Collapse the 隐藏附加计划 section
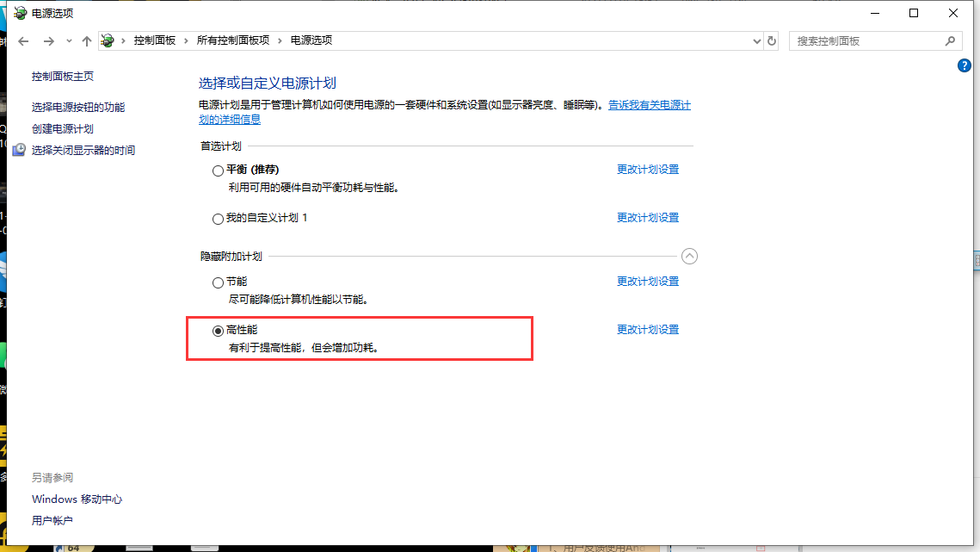The image size is (980, 552). point(689,256)
